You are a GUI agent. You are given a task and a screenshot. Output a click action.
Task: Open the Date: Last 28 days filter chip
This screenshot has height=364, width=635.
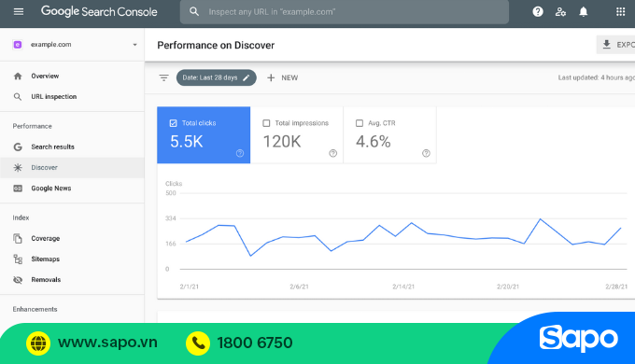point(217,77)
